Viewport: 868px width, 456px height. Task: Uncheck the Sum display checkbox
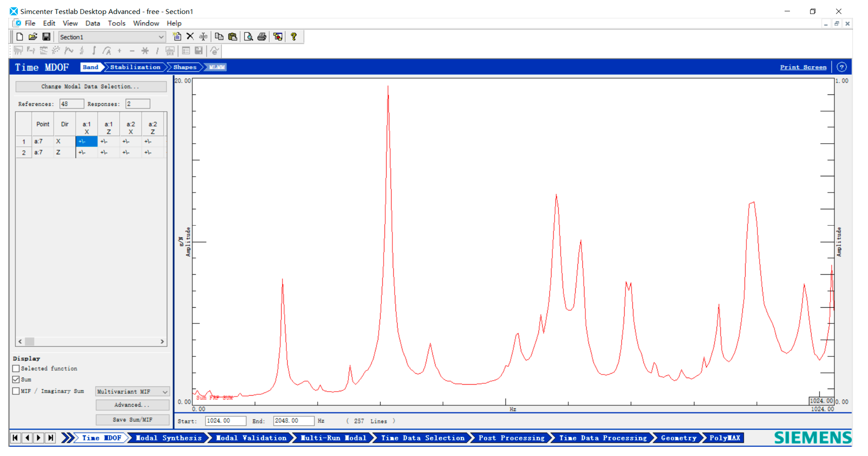pyautogui.click(x=16, y=379)
